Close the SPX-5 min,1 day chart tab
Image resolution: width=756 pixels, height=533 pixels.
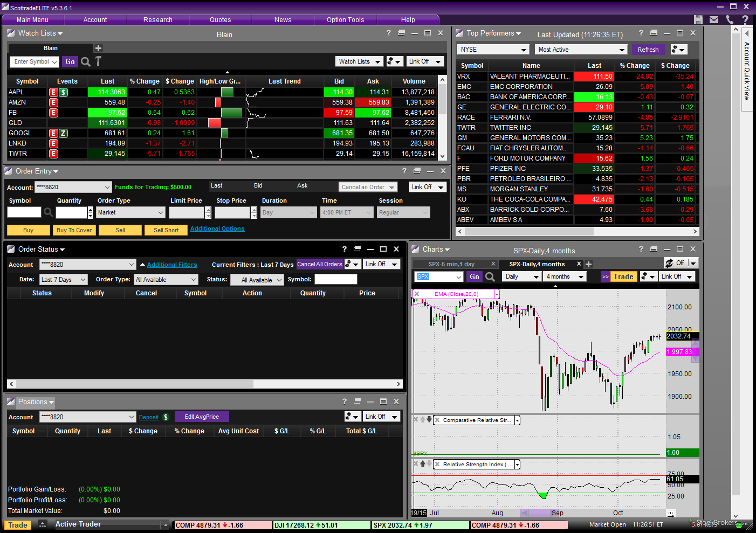click(x=493, y=264)
